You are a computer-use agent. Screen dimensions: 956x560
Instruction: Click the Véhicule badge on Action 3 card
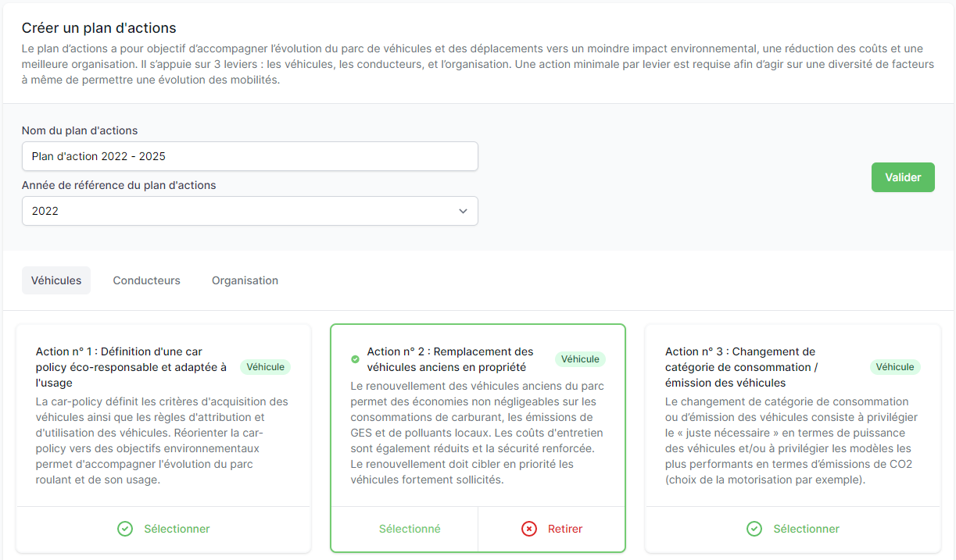895,367
